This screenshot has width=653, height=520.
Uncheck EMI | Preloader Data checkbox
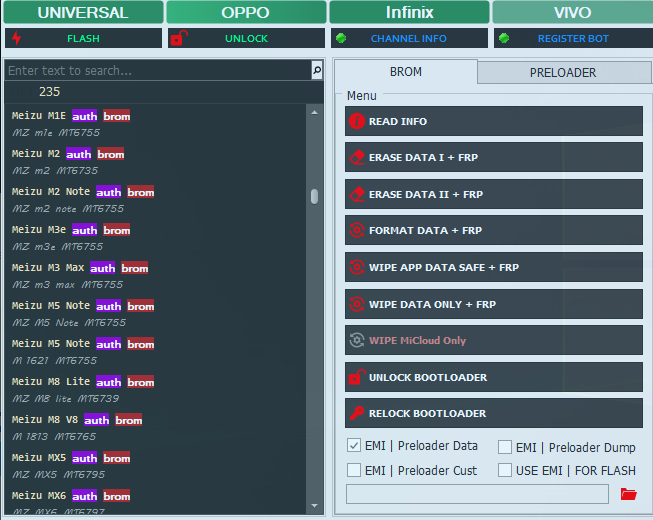tap(354, 445)
